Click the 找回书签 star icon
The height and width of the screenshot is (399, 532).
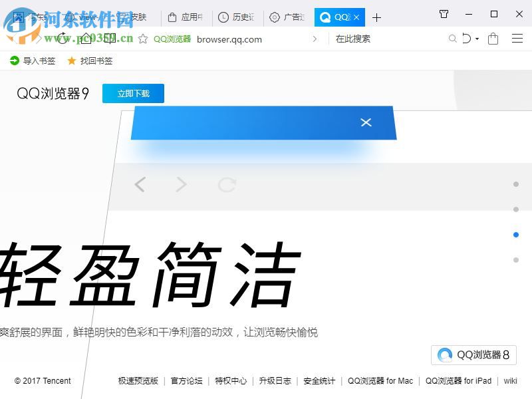click(x=72, y=61)
